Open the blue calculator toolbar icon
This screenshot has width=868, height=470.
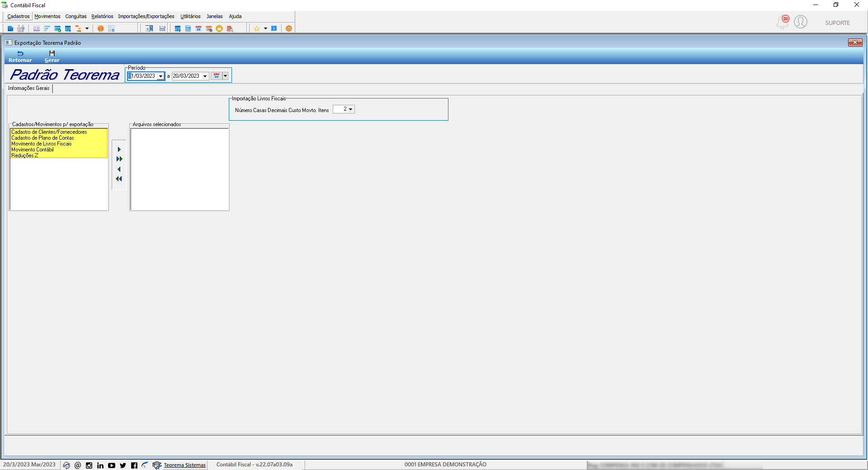pyautogui.click(x=188, y=28)
